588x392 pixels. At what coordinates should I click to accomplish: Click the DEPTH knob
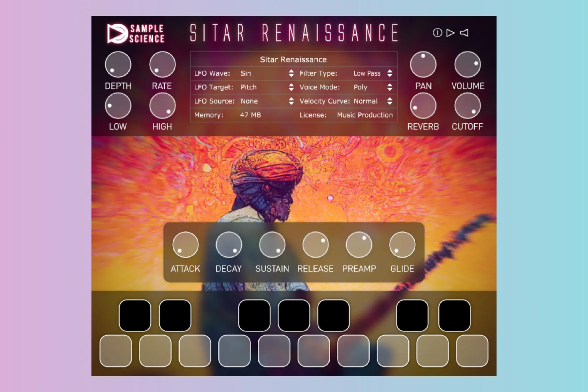(x=118, y=65)
